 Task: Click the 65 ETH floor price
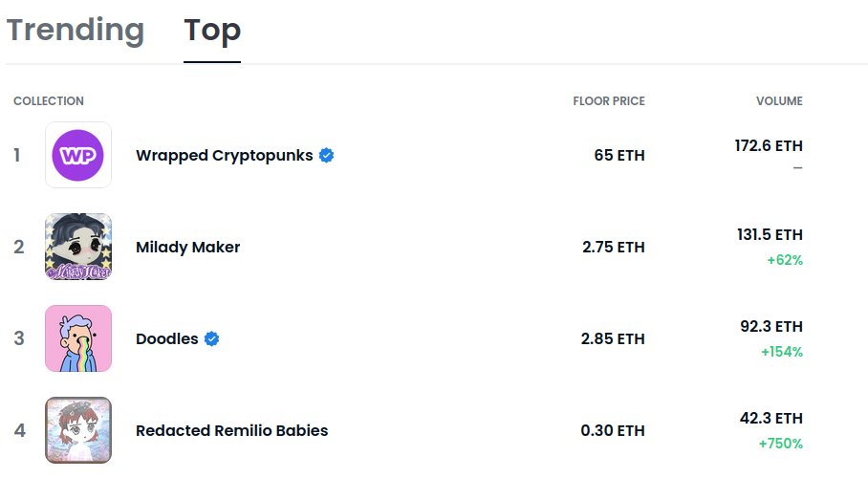(619, 155)
